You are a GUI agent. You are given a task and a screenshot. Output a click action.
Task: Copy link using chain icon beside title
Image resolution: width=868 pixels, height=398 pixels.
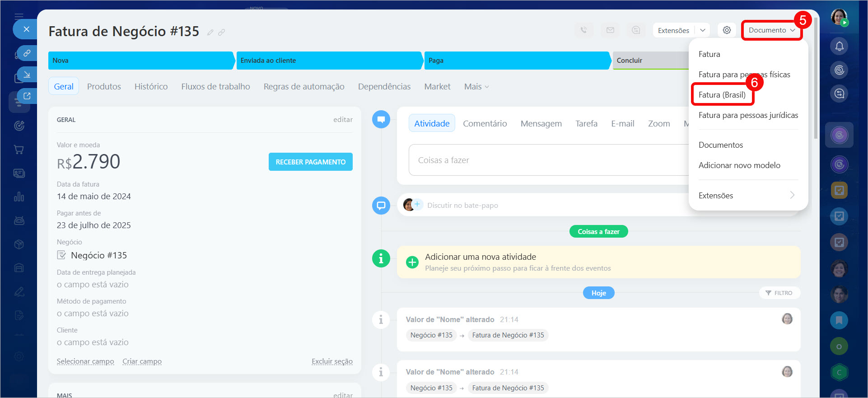222,33
